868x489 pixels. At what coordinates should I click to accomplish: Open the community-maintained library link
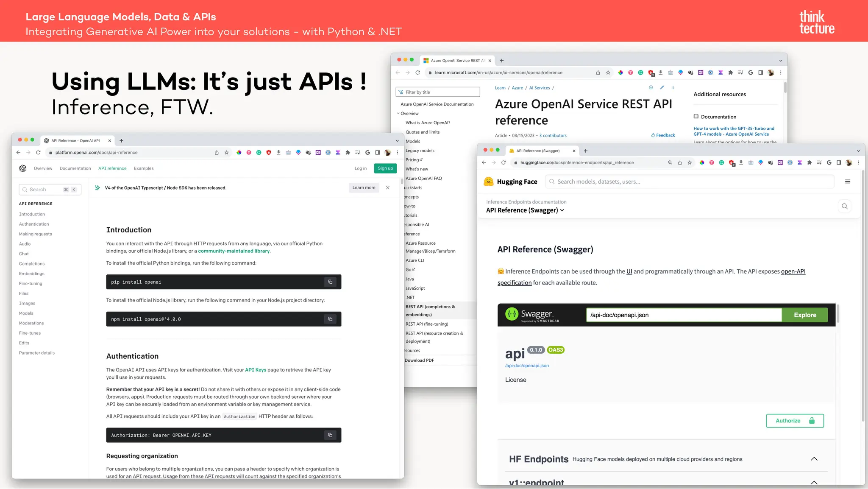tap(234, 251)
